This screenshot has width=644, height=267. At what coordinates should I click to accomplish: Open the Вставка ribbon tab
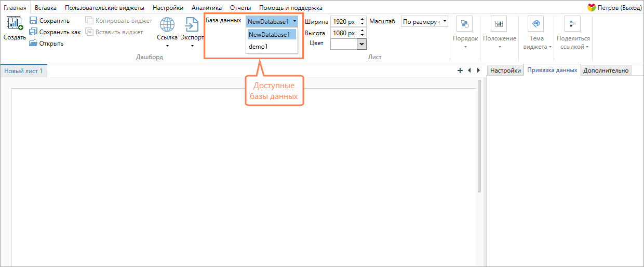[46, 8]
